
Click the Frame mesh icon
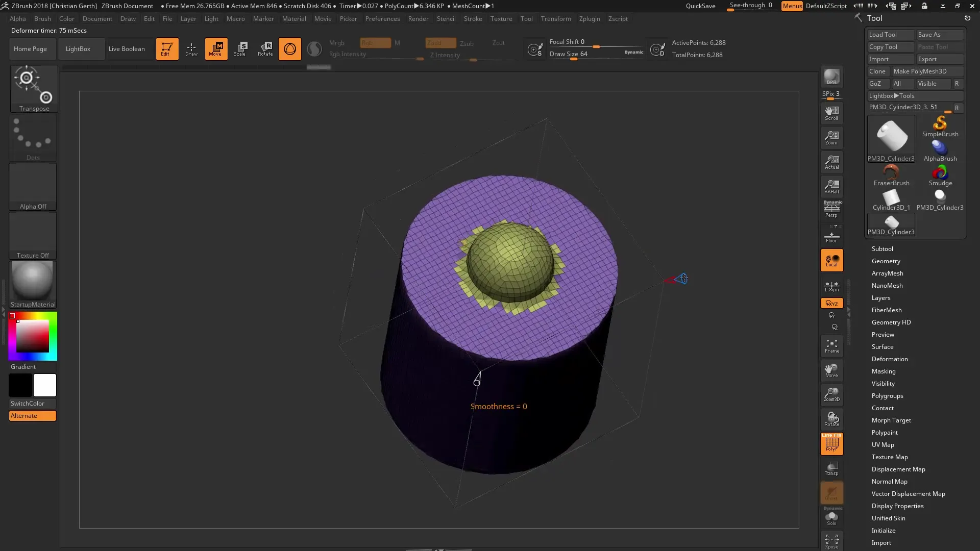click(831, 346)
